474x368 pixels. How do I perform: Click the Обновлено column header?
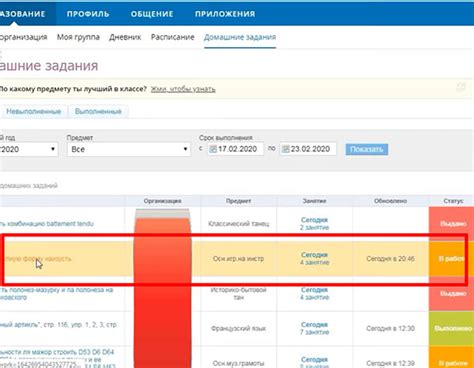click(x=390, y=201)
